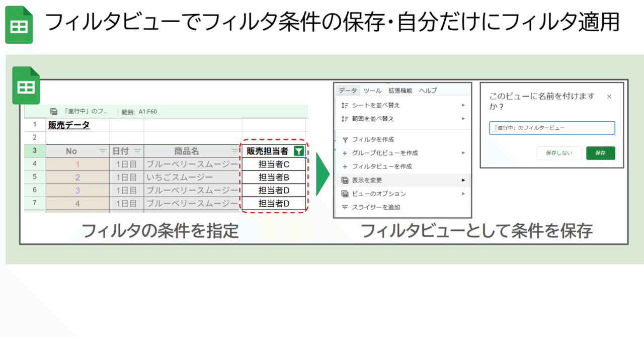644x337 pixels.
Task: Expand the シートを並べ替え submenu arrow
Action: 463,105
